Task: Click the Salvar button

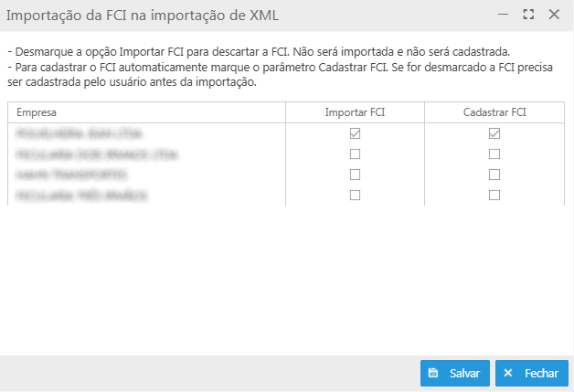Action: coord(455,374)
